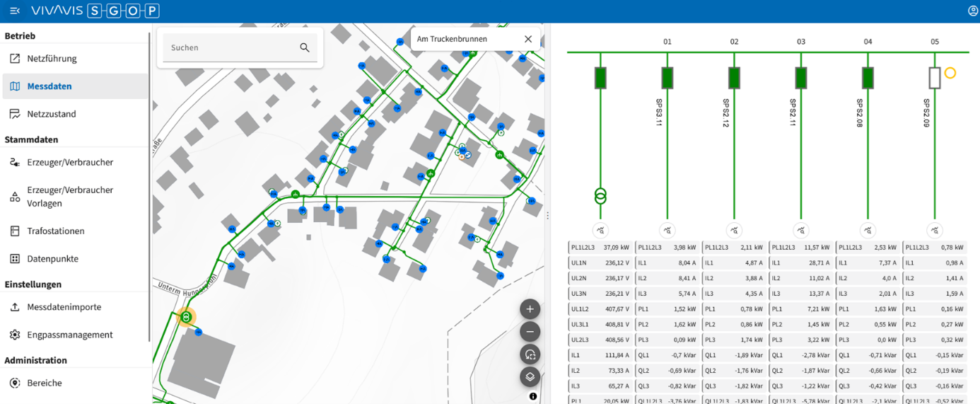Select the highlighted transformer station on map
Viewport: 980px width, 404px height.
(x=186, y=318)
